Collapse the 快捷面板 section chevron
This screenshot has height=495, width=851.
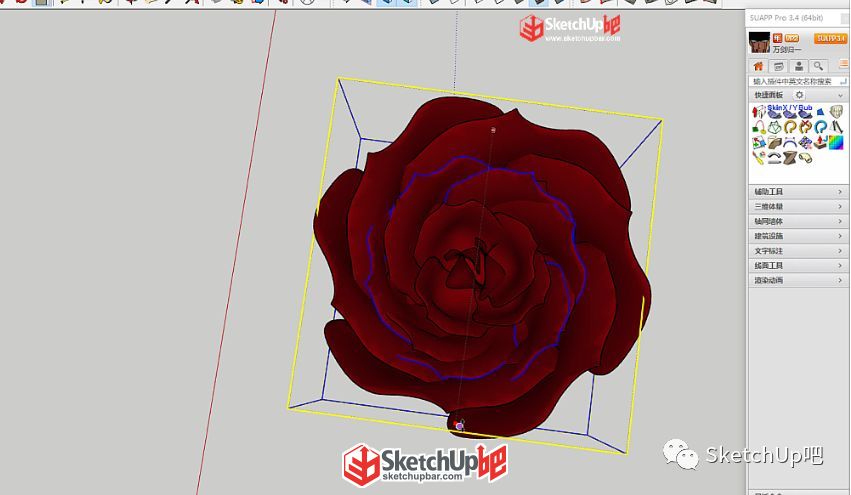coord(840,96)
